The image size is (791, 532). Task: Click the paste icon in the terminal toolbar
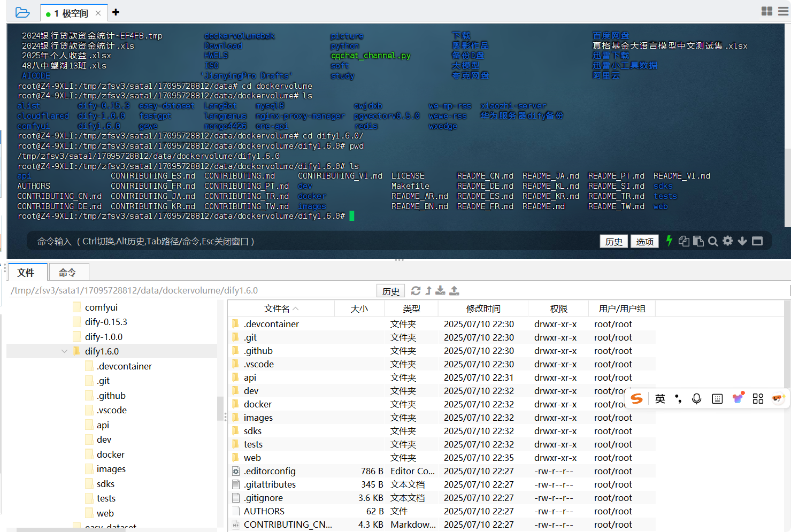tap(698, 241)
